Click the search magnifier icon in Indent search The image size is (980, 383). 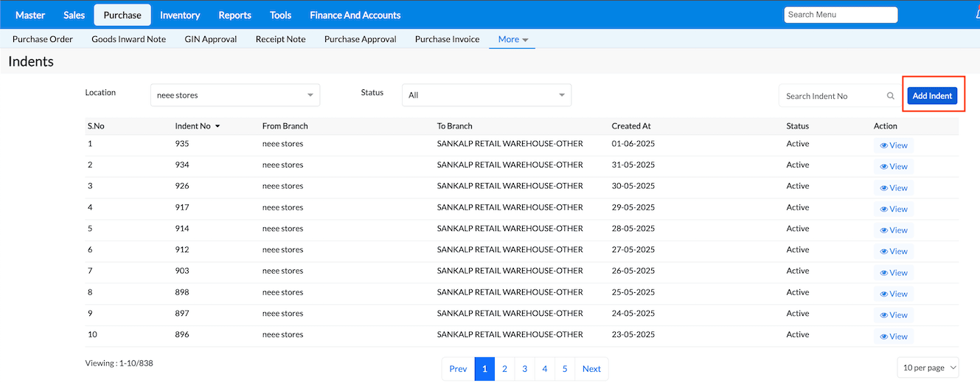click(x=891, y=96)
